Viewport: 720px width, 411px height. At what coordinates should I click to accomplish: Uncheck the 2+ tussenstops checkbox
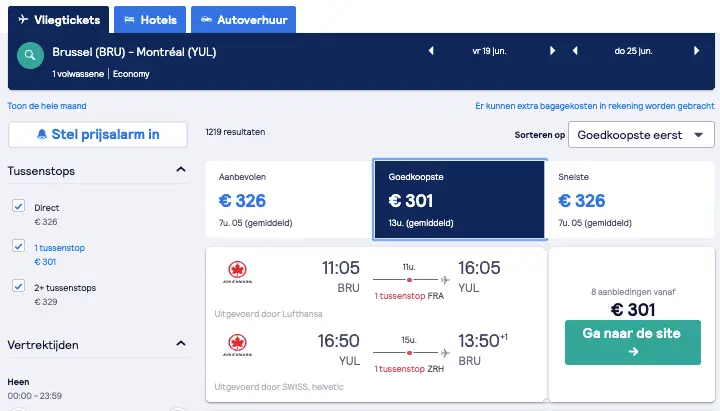18,286
